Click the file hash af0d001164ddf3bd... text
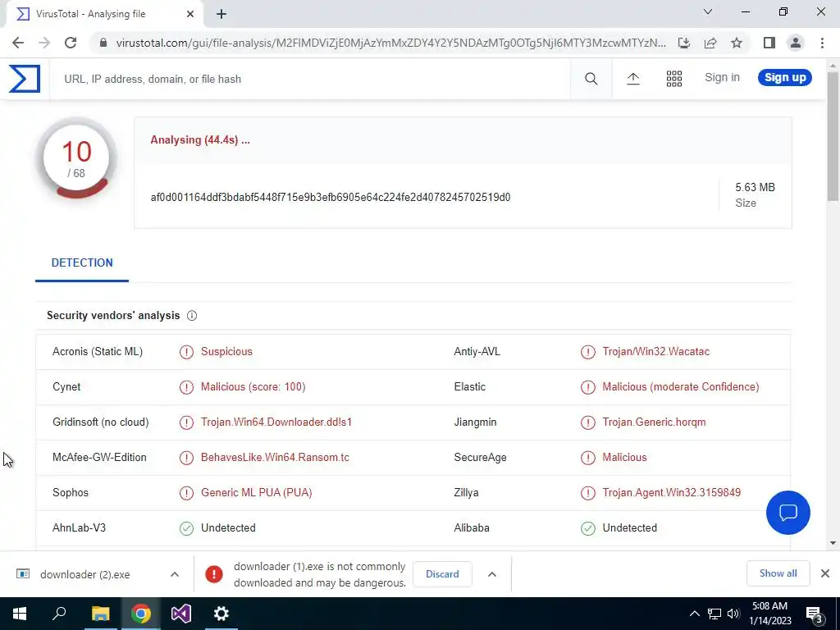This screenshot has width=840, height=630. pos(331,198)
